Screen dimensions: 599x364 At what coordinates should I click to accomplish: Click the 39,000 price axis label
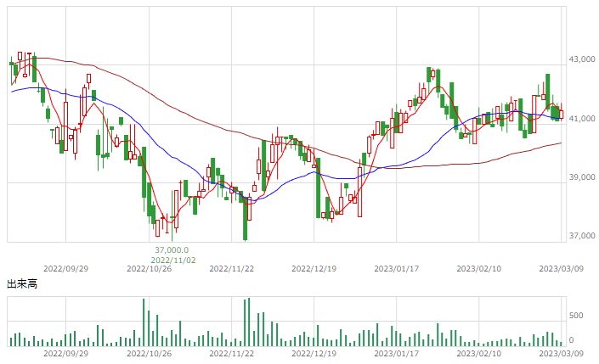[582, 177]
